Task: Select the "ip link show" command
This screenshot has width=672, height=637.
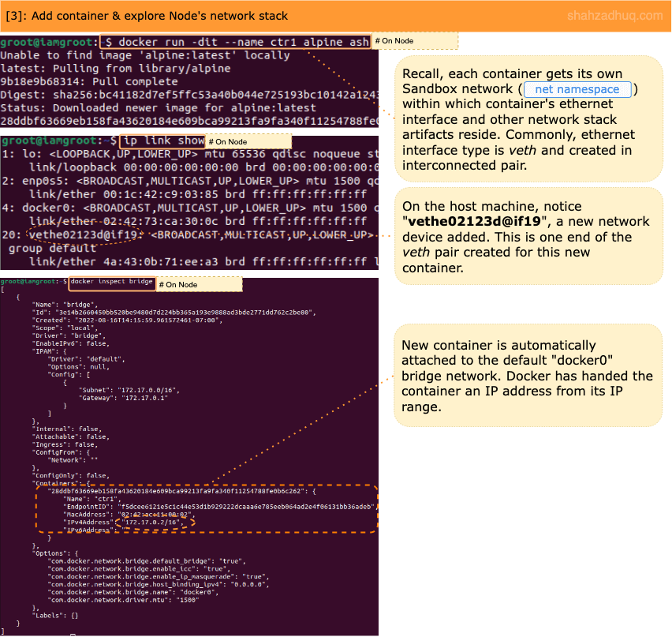Action: pos(164,141)
